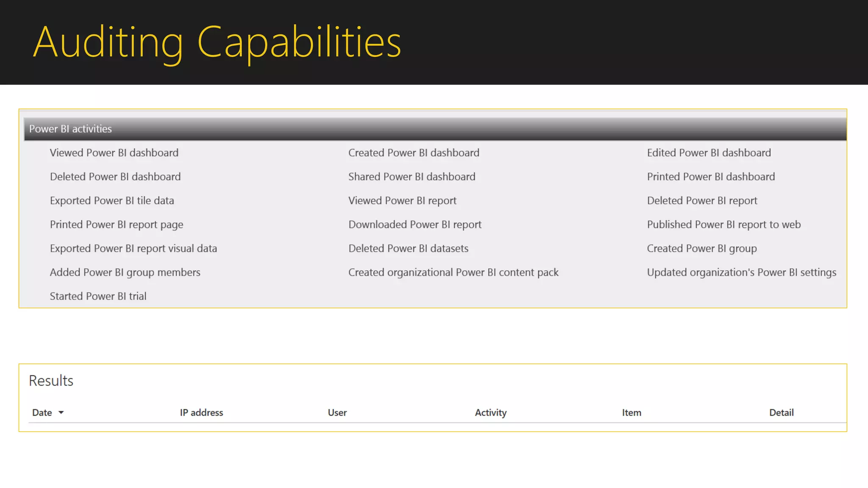Click the Results heading
Viewport: 868px width, 488px height.
pyautogui.click(x=51, y=381)
